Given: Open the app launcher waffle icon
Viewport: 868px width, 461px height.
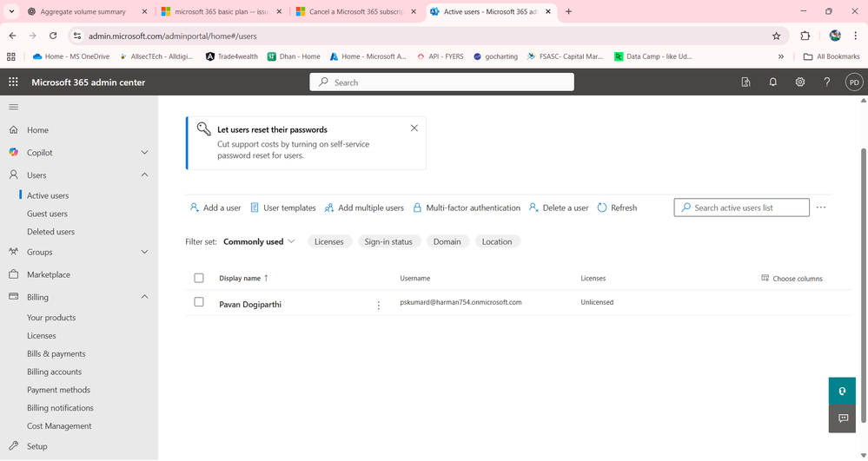Looking at the screenshot, I should click(x=13, y=82).
